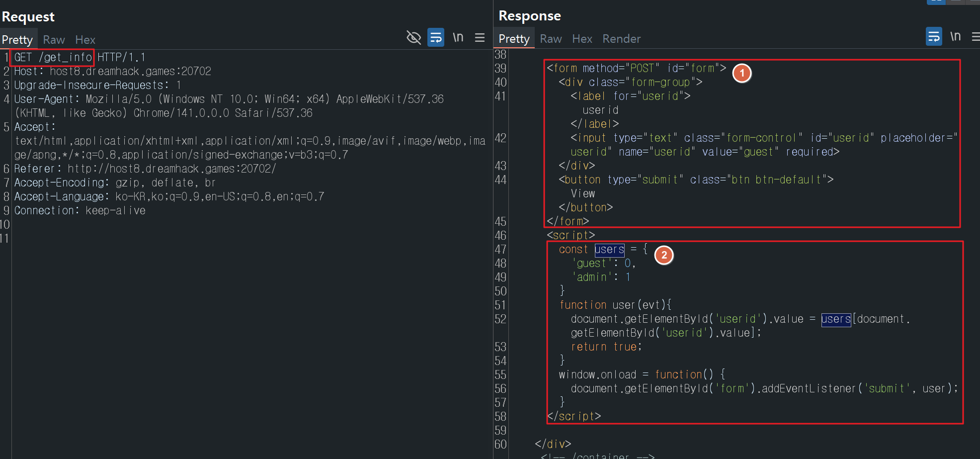Switch to the Response Hex tab

[582, 39]
